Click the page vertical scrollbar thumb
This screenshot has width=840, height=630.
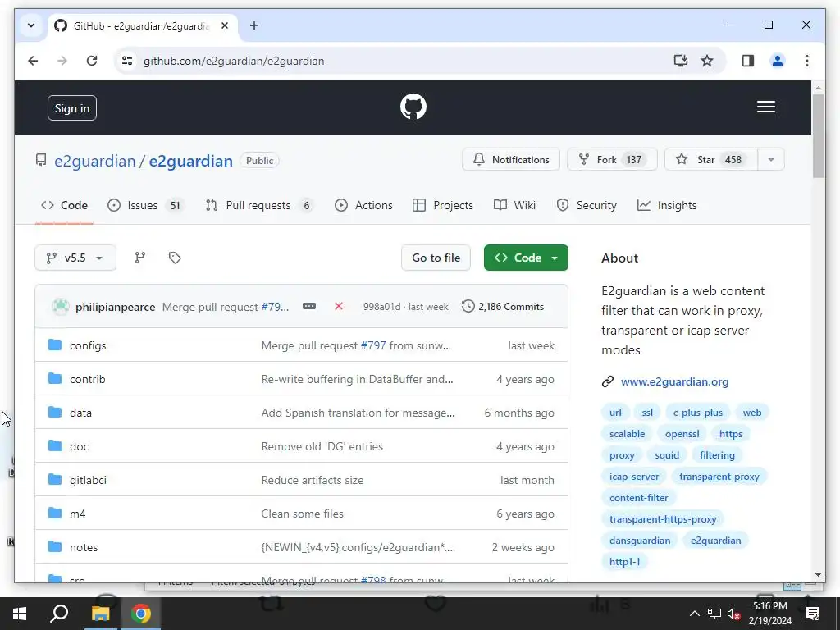click(818, 135)
